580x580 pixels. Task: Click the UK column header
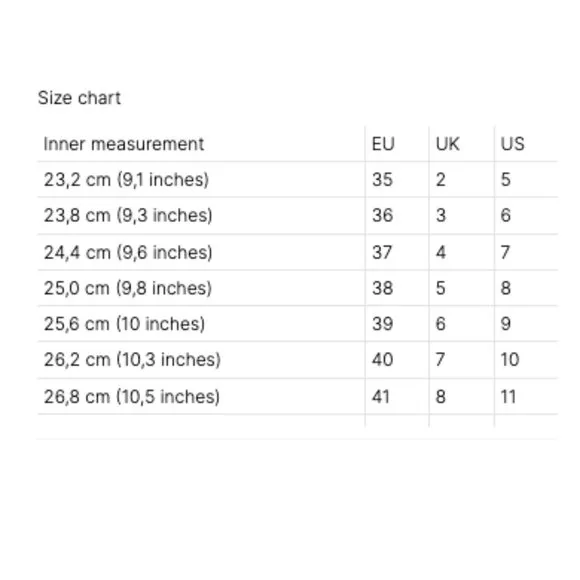click(448, 144)
